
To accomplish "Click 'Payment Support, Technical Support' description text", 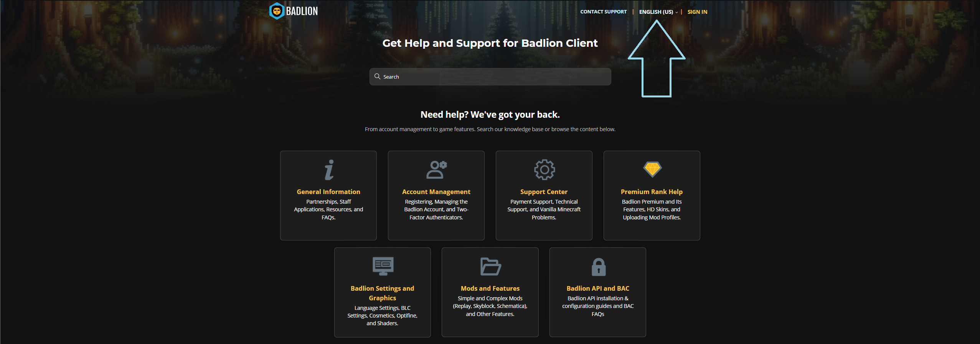I will pos(544,209).
